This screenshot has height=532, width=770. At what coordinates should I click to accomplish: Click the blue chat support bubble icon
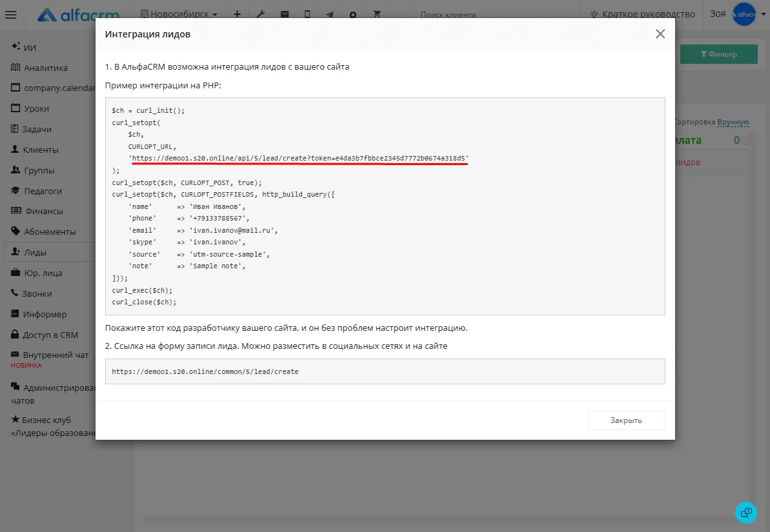(746, 513)
